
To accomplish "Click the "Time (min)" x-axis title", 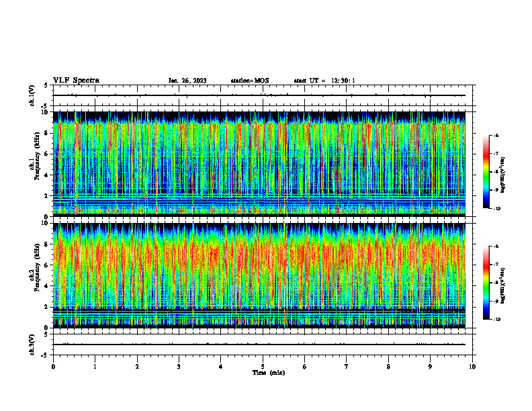I will pyautogui.click(x=269, y=373).
